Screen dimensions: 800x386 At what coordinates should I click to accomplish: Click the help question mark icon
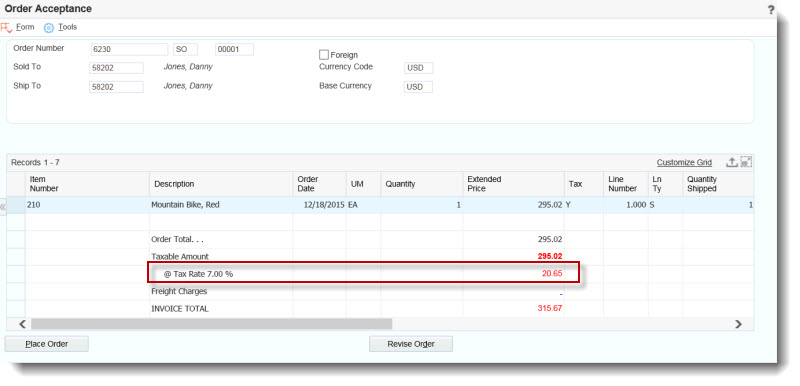[771, 10]
